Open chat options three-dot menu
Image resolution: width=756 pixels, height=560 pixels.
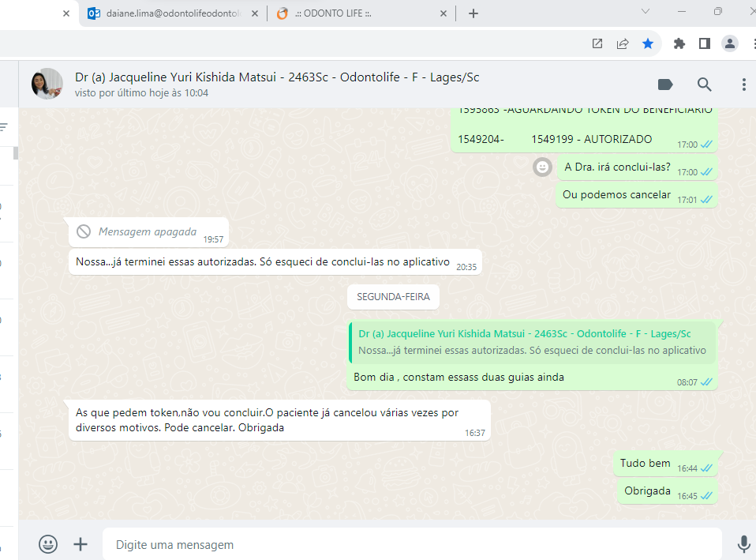[744, 85]
